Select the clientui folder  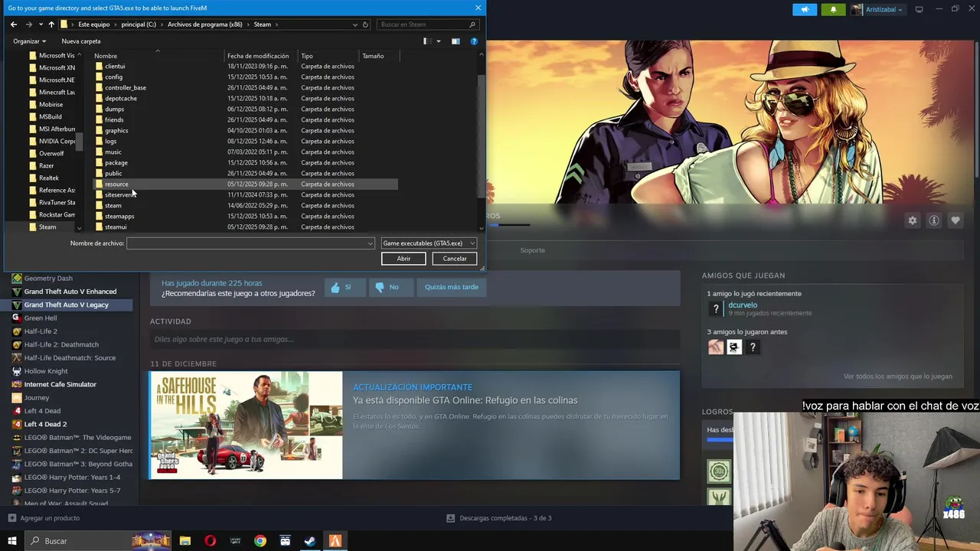(115, 66)
